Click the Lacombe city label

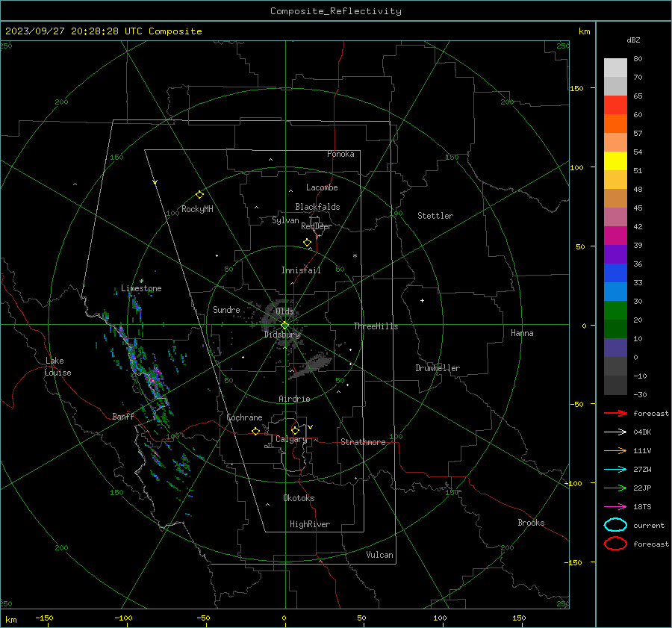point(322,187)
